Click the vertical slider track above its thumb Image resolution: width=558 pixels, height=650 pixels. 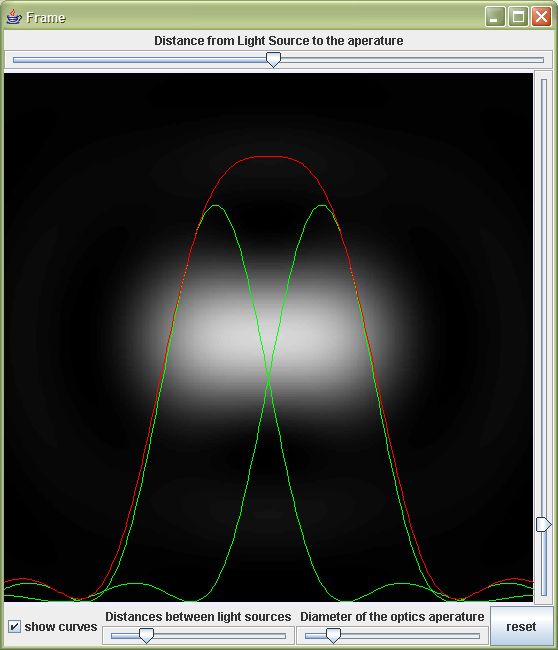[x=543, y=298]
